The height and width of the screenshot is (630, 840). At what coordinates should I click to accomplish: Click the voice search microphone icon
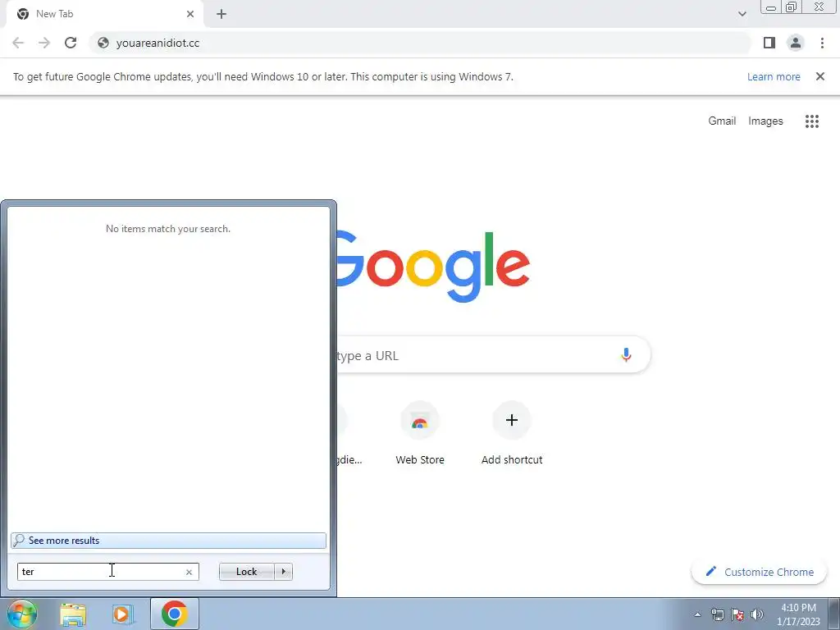[626, 354]
